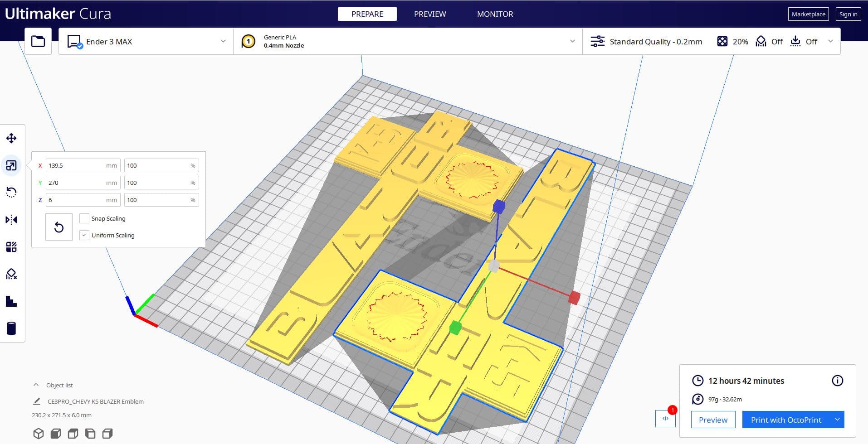
Task: Switch to the 3D perspective view cube
Action: point(39,434)
